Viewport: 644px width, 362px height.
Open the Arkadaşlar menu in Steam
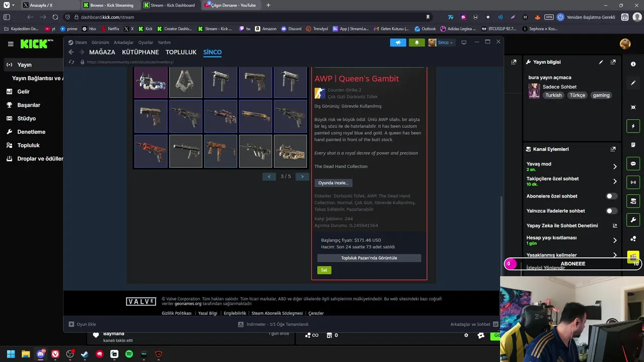click(x=124, y=43)
